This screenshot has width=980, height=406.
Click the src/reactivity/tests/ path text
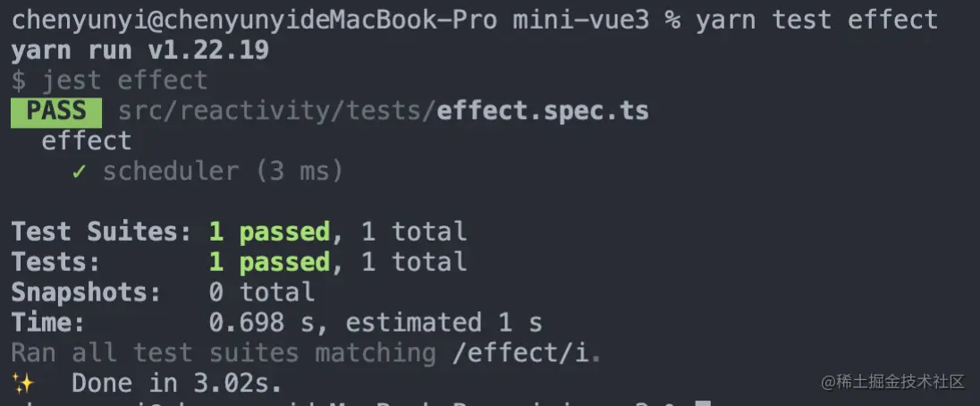(277, 111)
